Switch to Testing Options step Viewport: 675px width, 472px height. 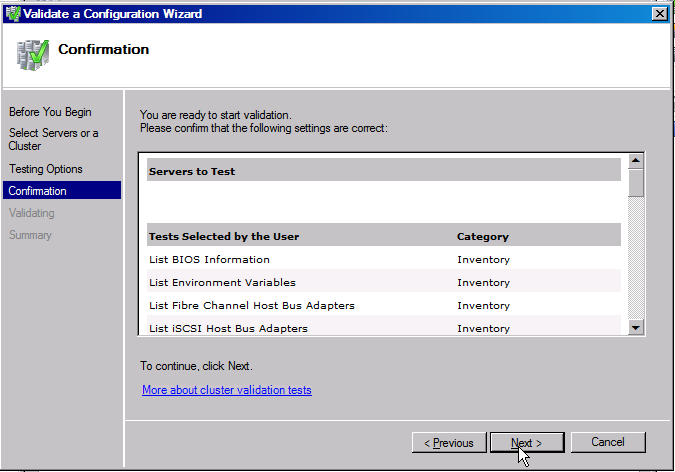[x=46, y=169]
